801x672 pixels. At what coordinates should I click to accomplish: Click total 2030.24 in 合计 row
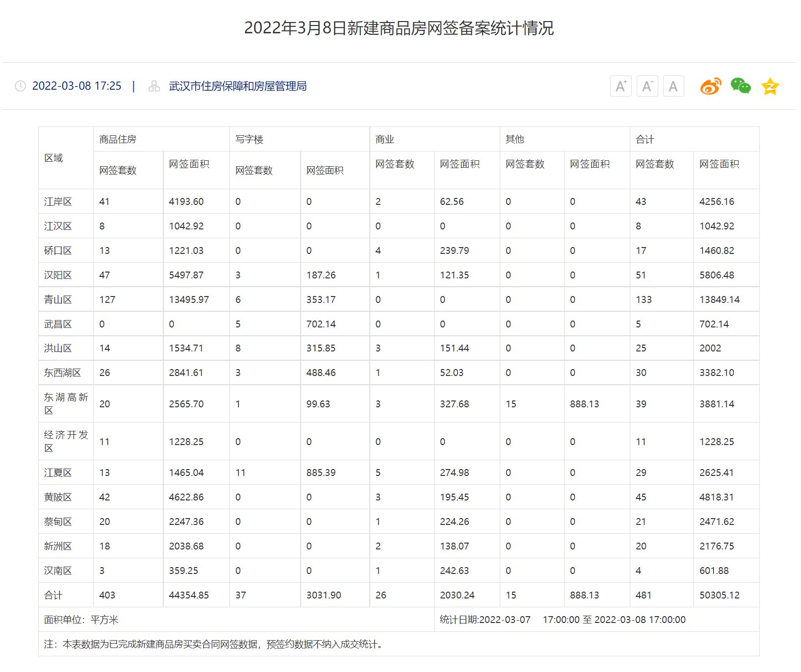click(x=457, y=595)
